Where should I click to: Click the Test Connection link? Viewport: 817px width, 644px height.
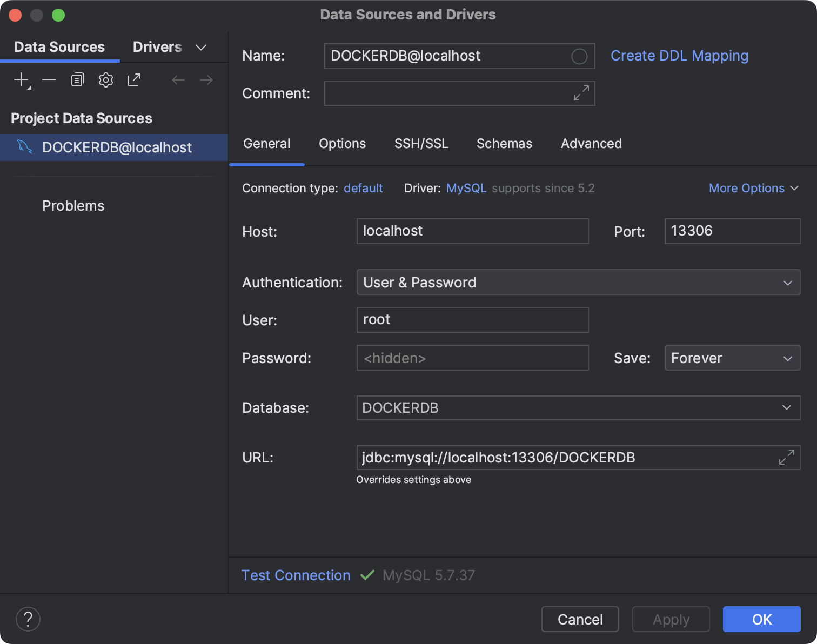(296, 575)
